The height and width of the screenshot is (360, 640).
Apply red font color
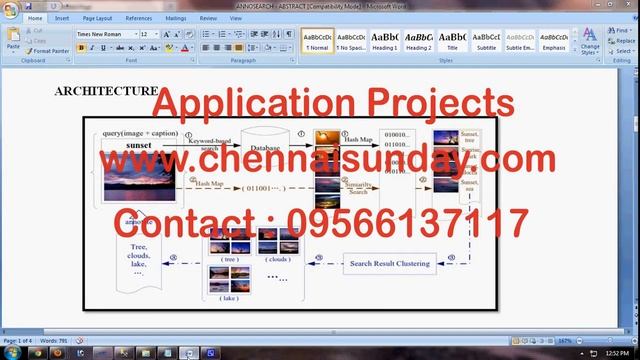click(x=185, y=48)
